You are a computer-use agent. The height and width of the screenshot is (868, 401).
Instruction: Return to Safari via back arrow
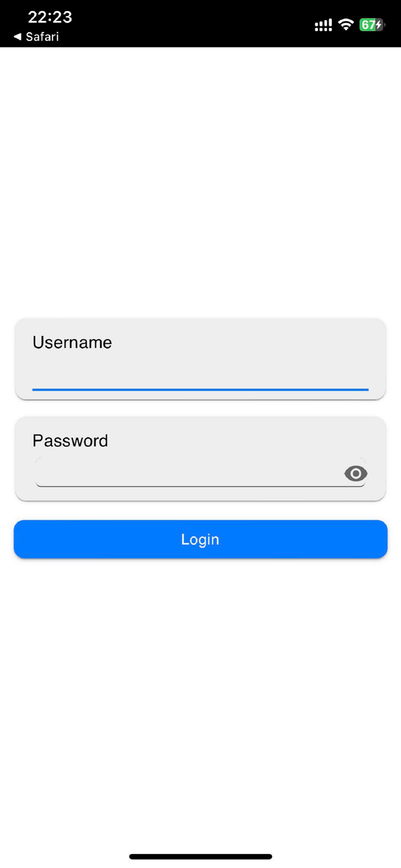[17, 36]
